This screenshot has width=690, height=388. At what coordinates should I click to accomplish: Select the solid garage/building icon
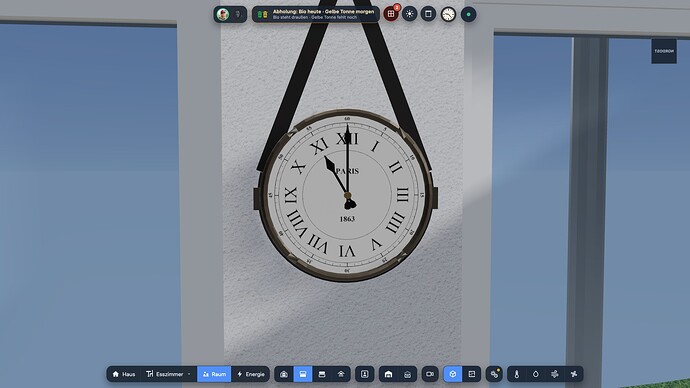(388, 374)
